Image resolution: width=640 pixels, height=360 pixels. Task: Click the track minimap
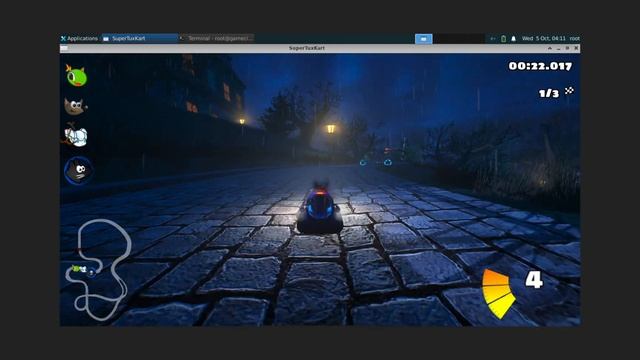click(98, 270)
